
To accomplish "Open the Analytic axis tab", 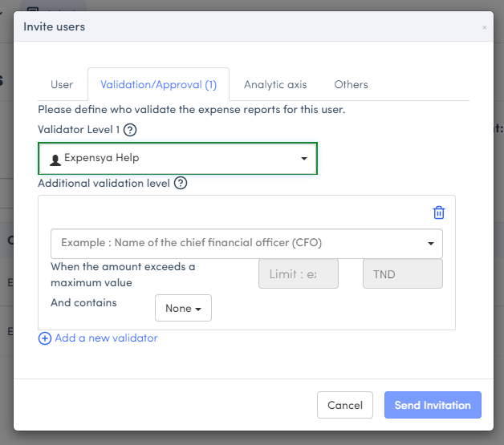I will tap(275, 84).
